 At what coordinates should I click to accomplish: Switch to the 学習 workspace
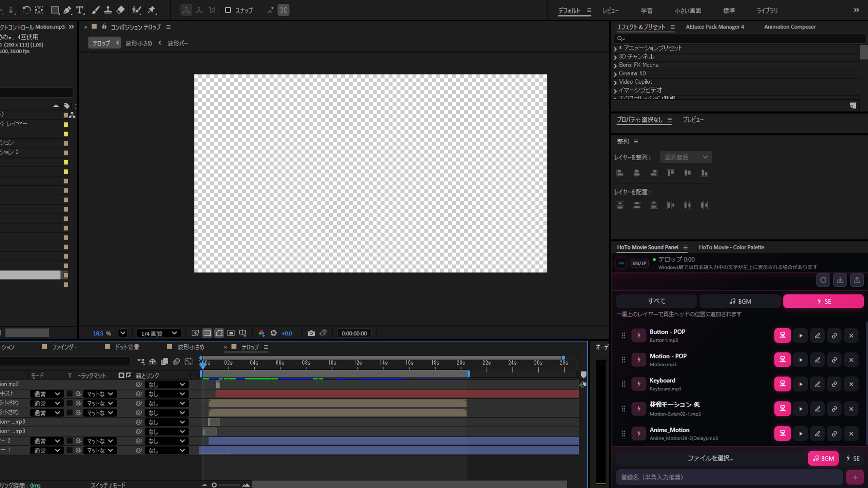pyautogui.click(x=647, y=11)
